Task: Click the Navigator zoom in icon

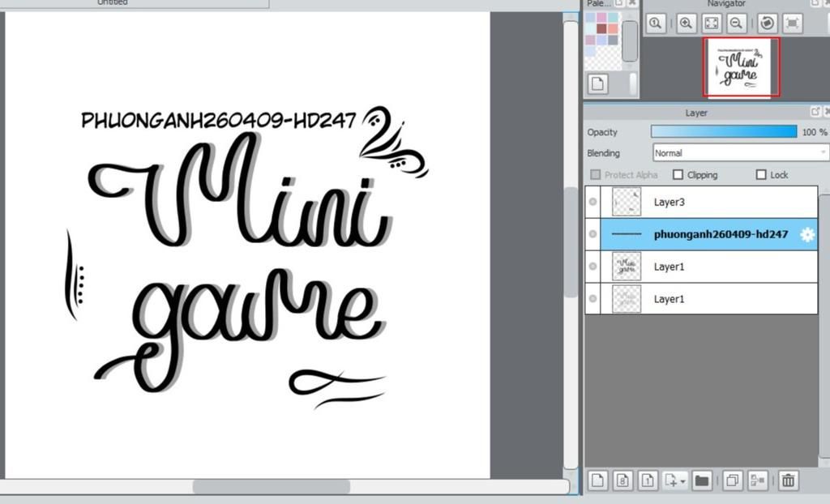Action: click(x=686, y=23)
